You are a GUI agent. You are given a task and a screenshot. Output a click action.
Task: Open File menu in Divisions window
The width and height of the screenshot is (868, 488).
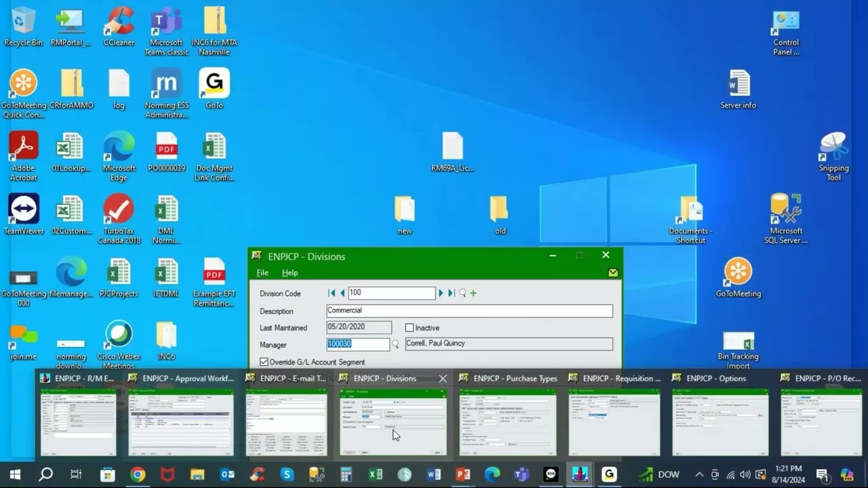pos(262,272)
